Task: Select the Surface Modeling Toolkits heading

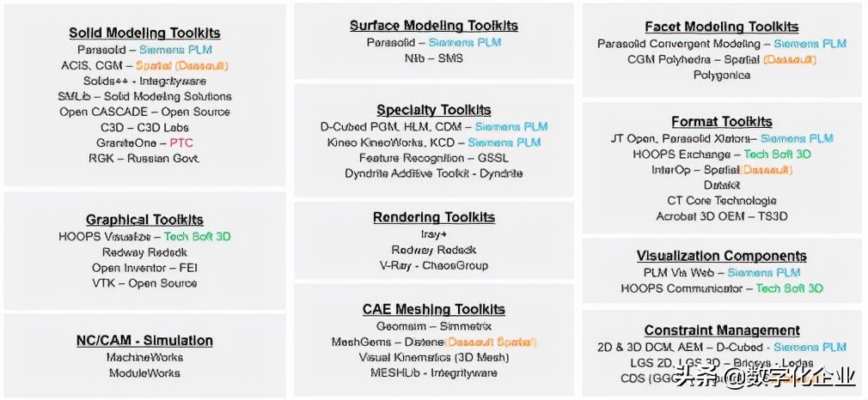Action: [434, 26]
